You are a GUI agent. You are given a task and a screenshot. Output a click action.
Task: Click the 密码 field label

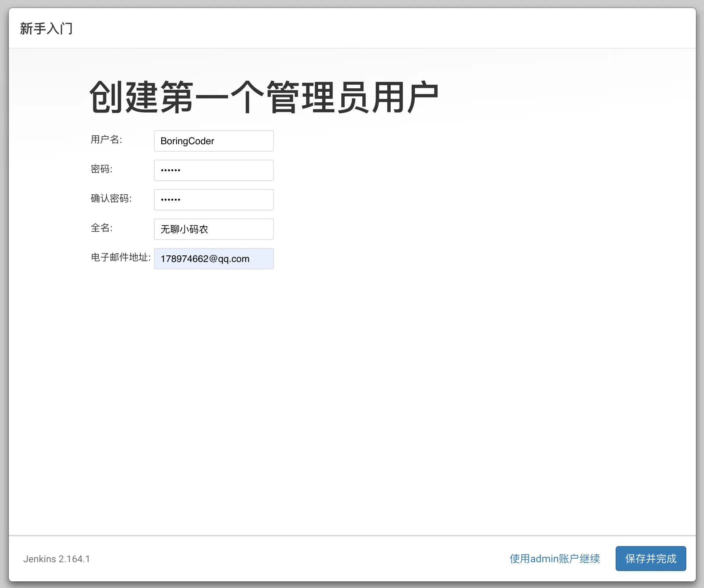[x=101, y=170]
